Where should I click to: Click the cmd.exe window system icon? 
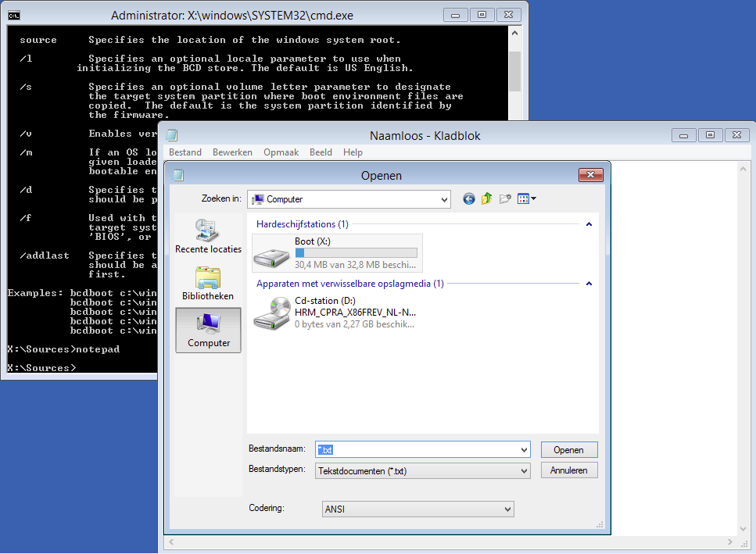tap(14, 16)
